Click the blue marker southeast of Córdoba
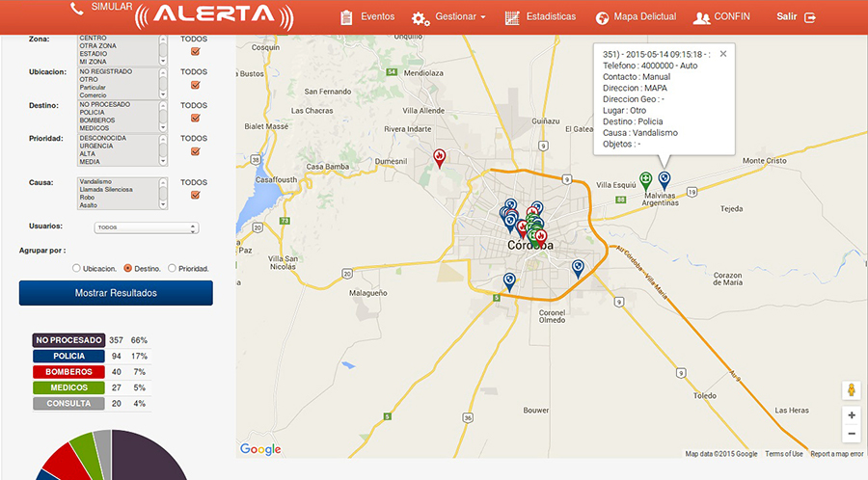 [578, 269]
